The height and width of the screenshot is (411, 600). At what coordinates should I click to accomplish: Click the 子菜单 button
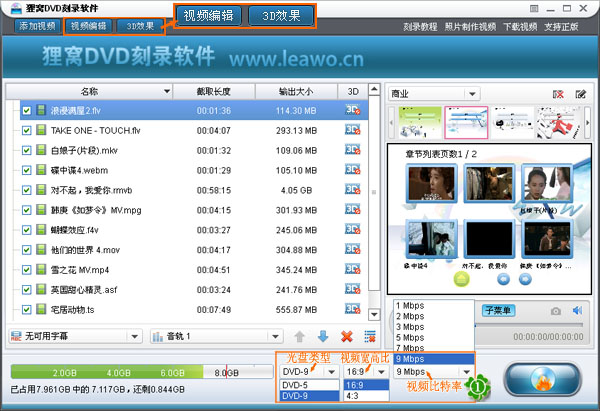click(x=498, y=310)
